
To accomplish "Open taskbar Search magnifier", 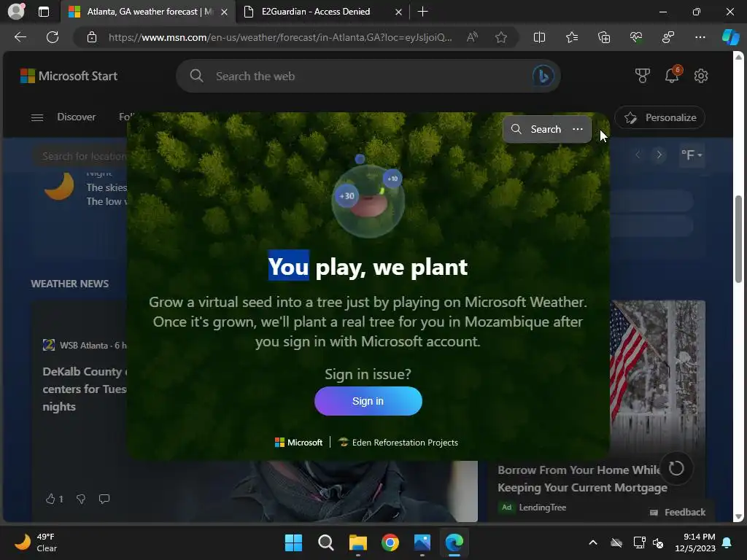I will 326,542.
